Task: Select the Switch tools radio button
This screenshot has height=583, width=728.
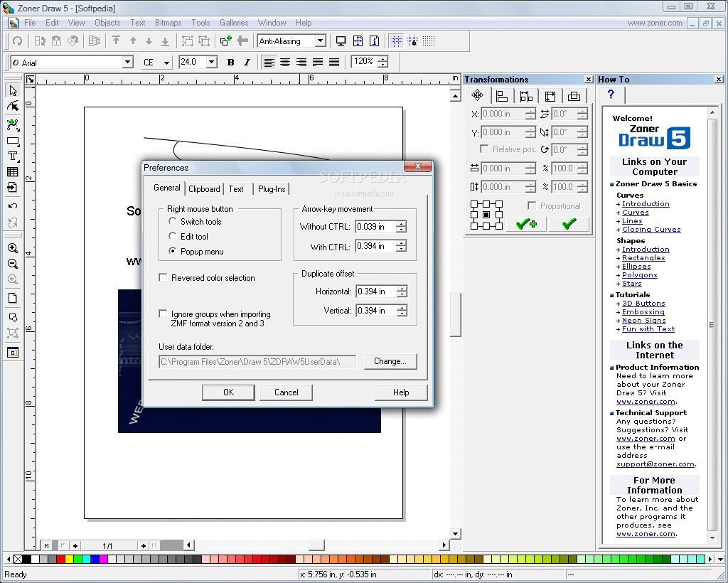Action: 173,221
